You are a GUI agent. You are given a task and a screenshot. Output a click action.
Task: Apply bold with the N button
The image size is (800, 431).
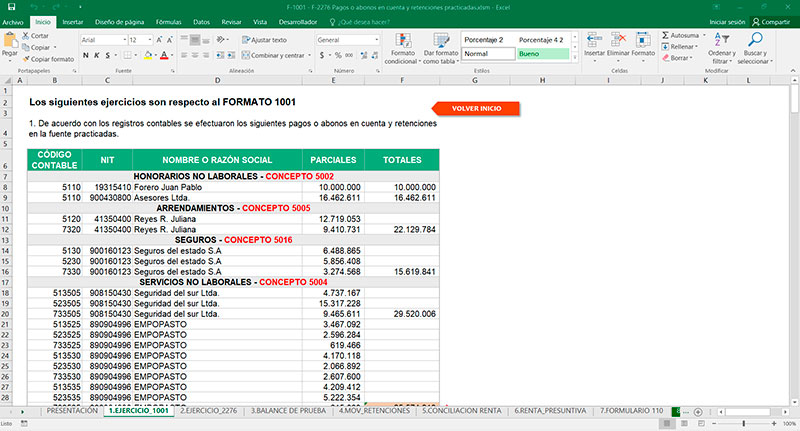(86, 55)
